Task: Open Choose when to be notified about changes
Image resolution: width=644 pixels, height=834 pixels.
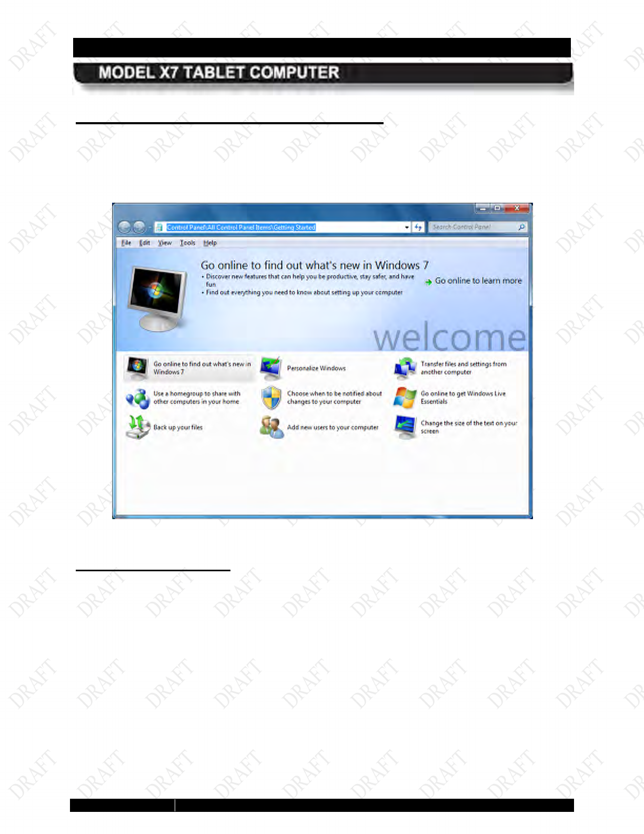Action: click(x=335, y=398)
